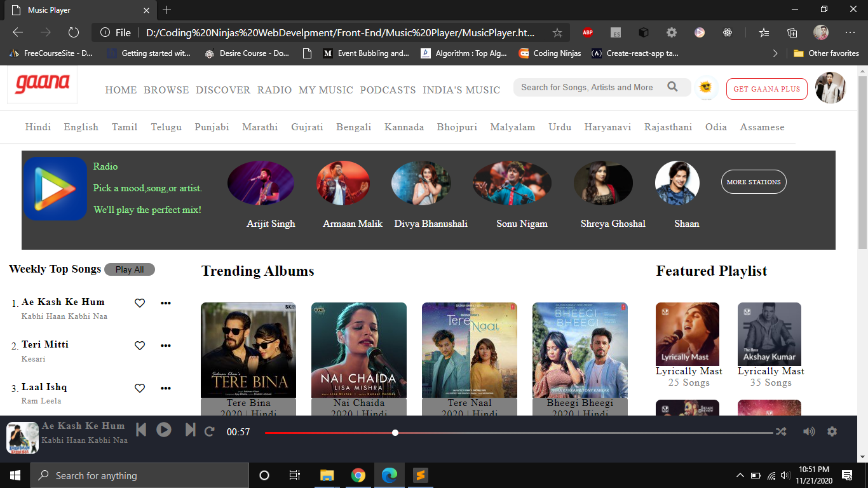Image resolution: width=868 pixels, height=488 pixels.
Task: Open more options for Laal Ishq
Action: (166, 388)
